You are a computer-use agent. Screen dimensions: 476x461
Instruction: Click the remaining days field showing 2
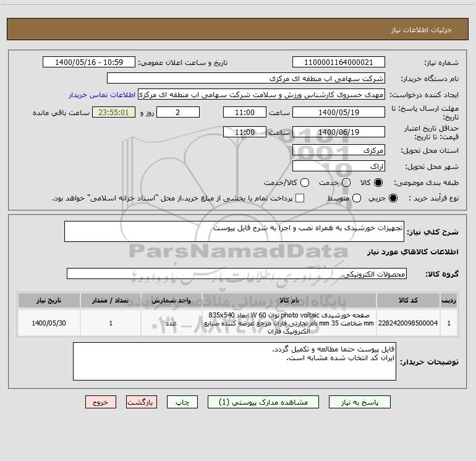[x=178, y=112]
